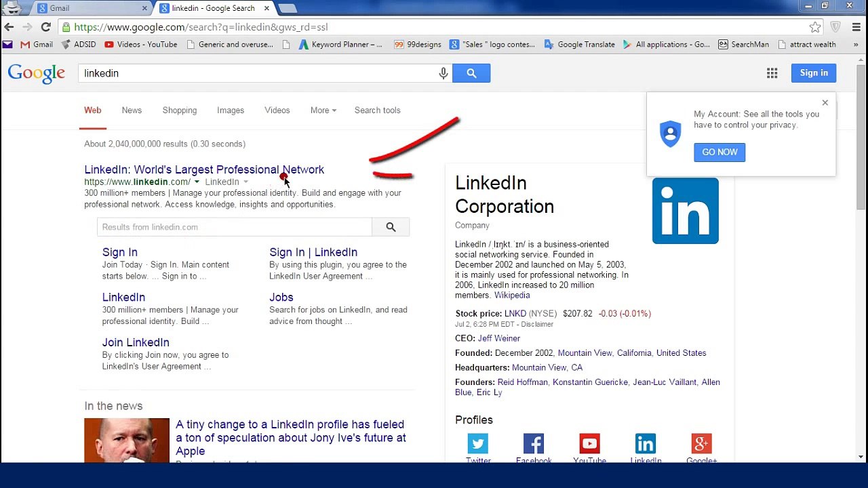Image resolution: width=868 pixels, height=488 pixels.
Task: Expand the gray LinkedIn result arrow
Action: 245,182
